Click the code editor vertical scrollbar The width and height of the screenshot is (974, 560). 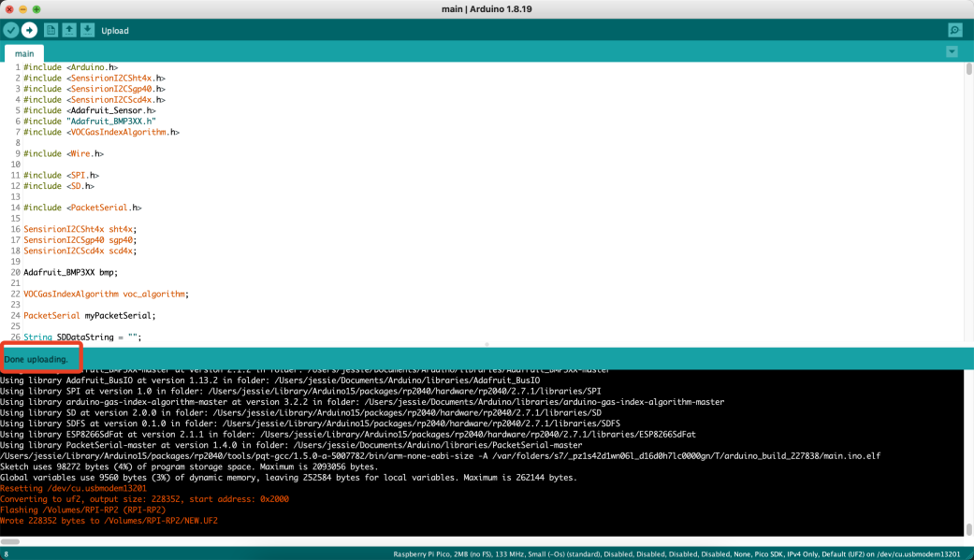(968, 187)
